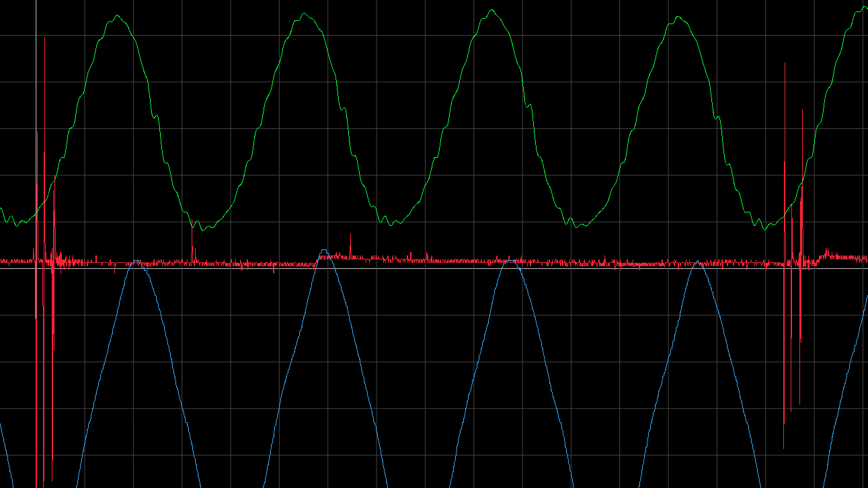This screenshot has width=868, height=488.
Task: Click the first green sine wave peak
Action: (118, 17)
